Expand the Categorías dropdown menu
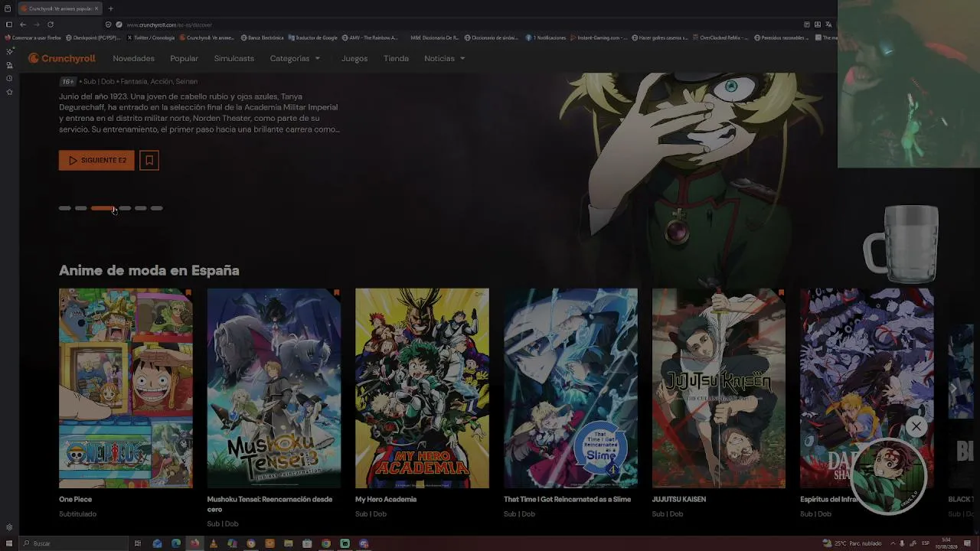The height and width of the screenshot is (551, 980). (295, 58)
